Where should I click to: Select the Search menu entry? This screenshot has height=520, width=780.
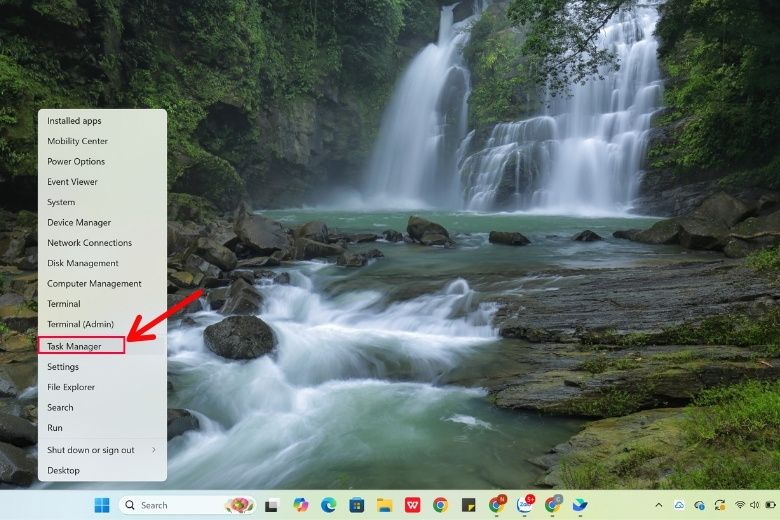pos(102,407)
